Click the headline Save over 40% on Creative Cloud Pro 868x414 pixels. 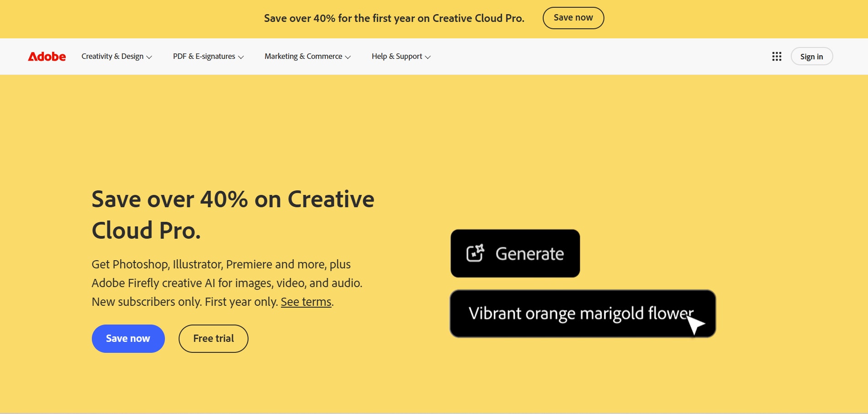coord(233,215)
